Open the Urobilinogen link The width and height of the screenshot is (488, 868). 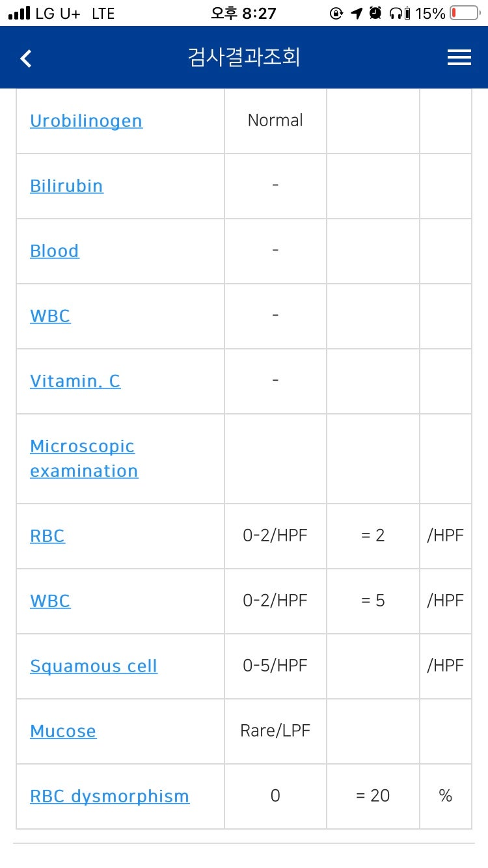[x=86, y=121]
